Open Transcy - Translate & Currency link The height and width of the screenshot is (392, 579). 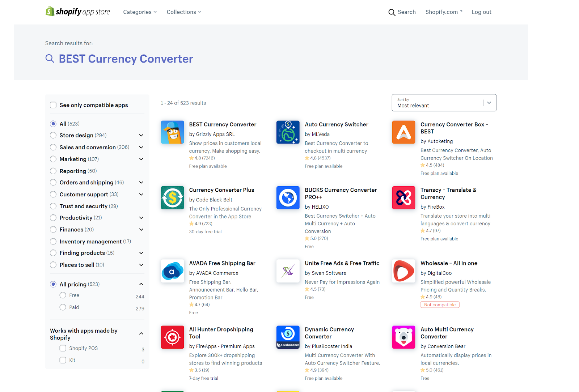[x=448, y=193]
